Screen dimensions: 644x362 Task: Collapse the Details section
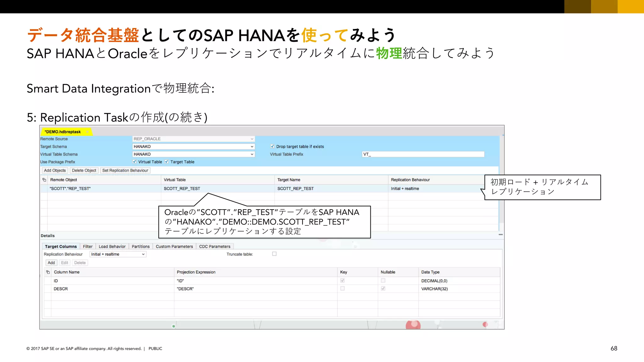pyautogui.click(x=501, y=234)
